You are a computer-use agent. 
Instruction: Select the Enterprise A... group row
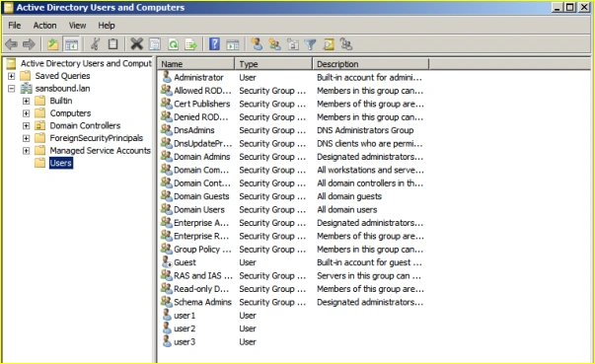tap(292, 223)
